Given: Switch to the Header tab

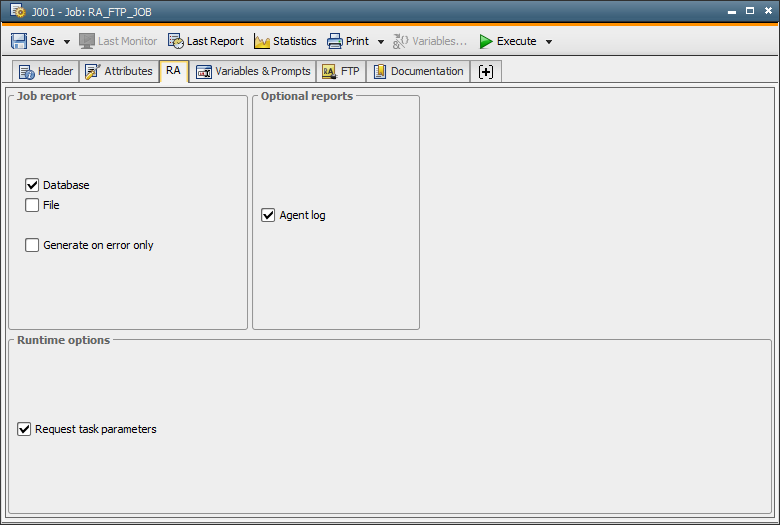Looking at the screenshot, I should click(46, 71).
